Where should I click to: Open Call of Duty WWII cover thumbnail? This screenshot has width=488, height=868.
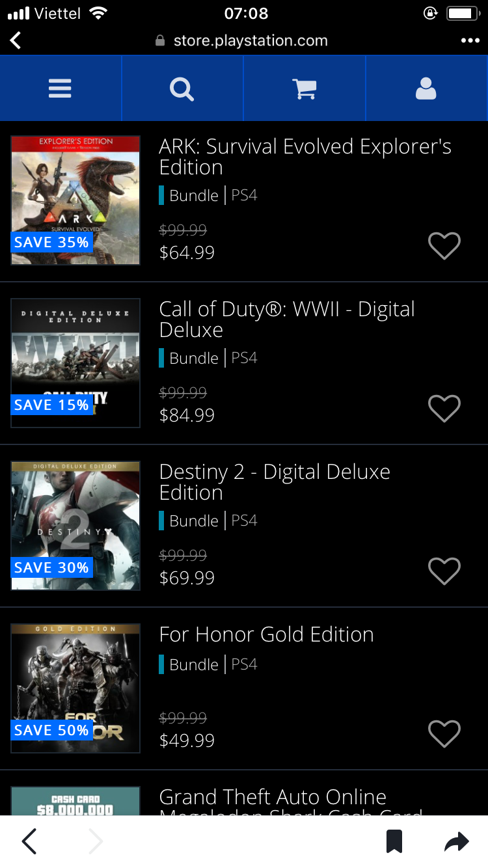point(75,363)
